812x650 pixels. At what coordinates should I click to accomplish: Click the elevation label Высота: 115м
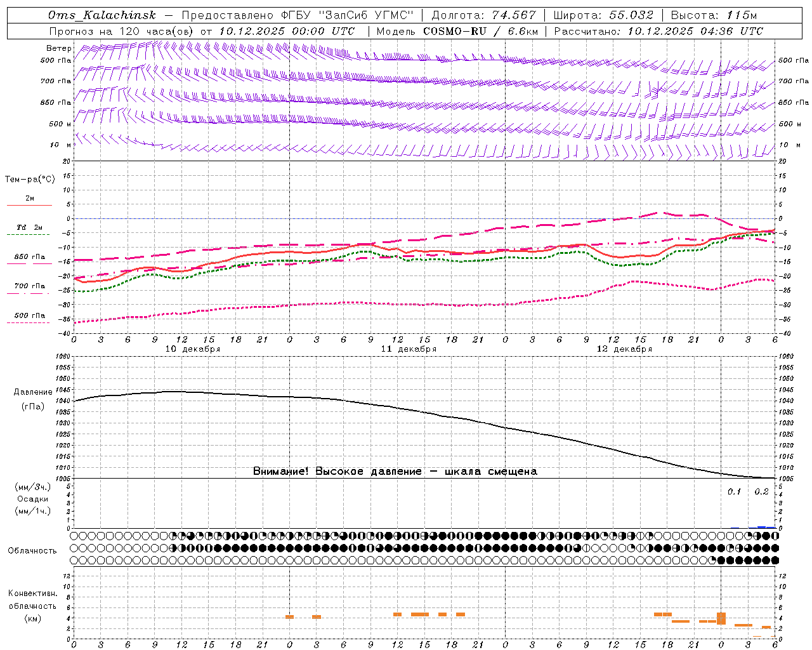714,15
